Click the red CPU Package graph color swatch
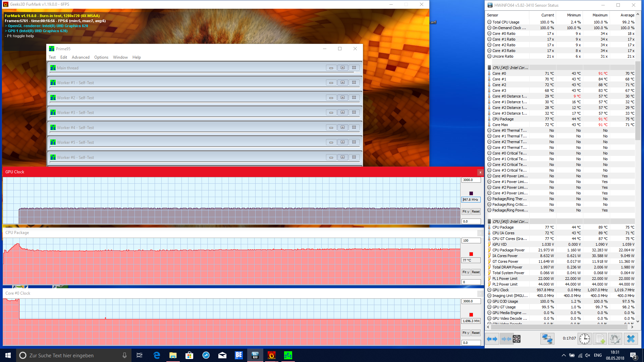The image size is (644, 362). pyautogui.click(x=471, y=254)
